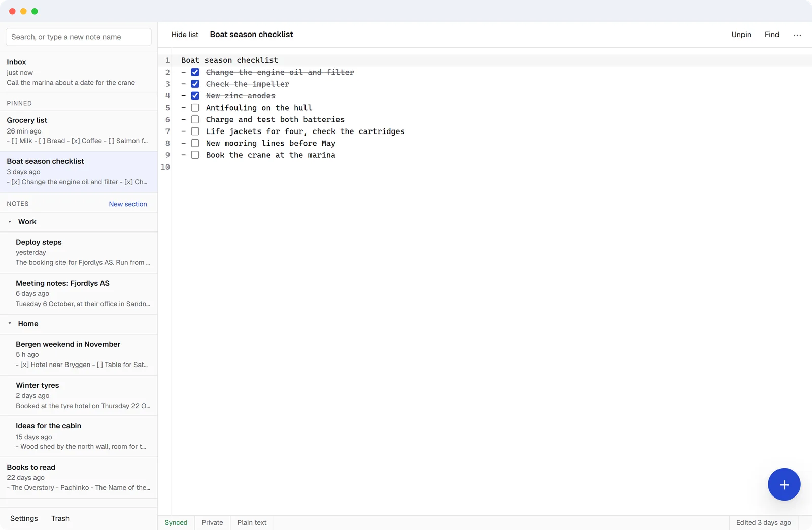Click line number 10 in the gutter
The image size is (812, 530).
pos(165,167)
